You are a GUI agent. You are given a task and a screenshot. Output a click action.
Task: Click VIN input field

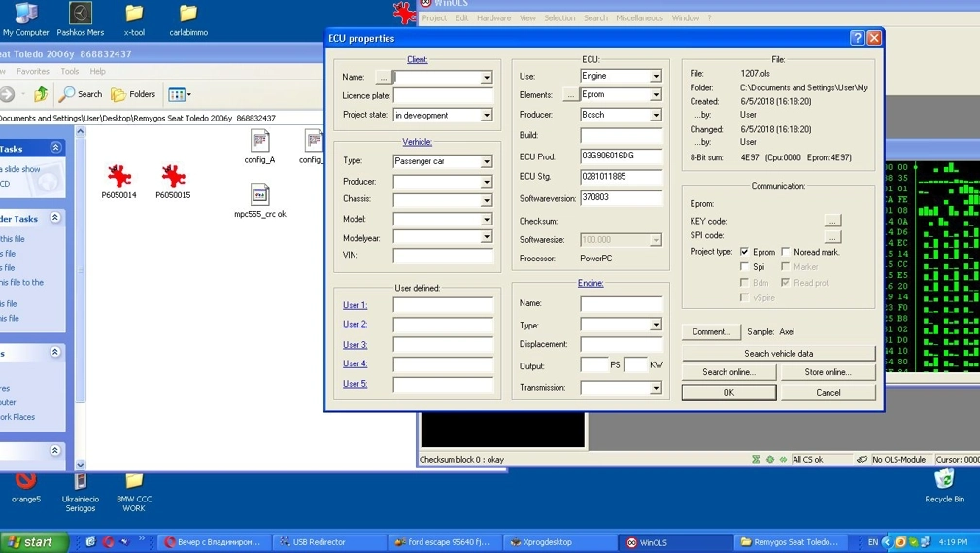443,256
